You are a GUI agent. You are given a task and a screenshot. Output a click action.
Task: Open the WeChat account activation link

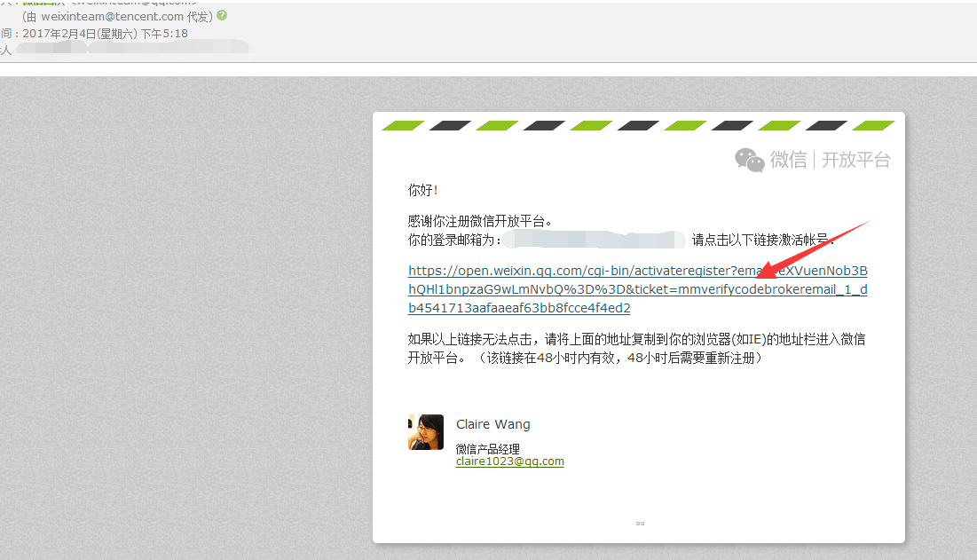[637, 289]
